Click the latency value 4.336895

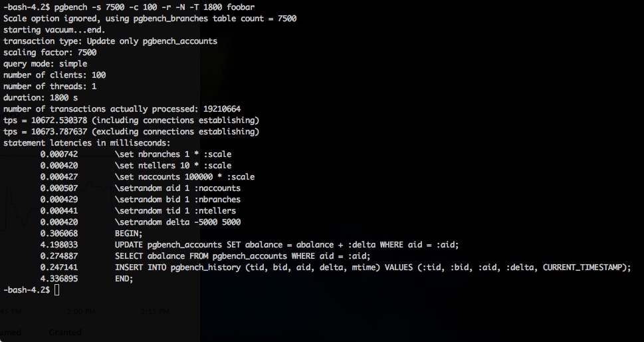point(58,279)
